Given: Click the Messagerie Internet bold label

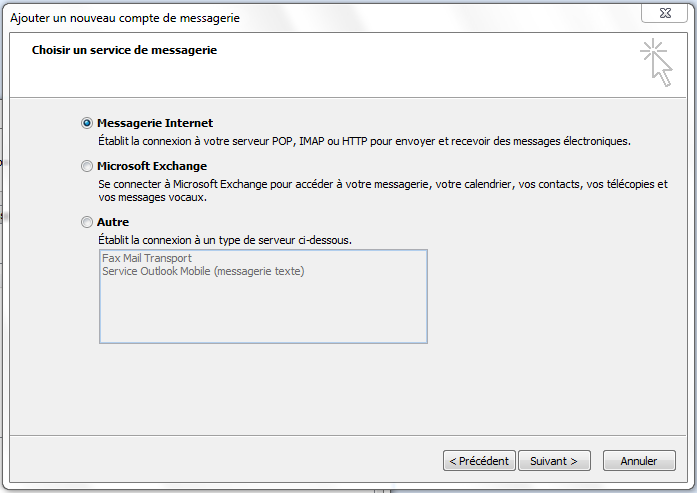Looking at the screenshot, I should (155, 123).
